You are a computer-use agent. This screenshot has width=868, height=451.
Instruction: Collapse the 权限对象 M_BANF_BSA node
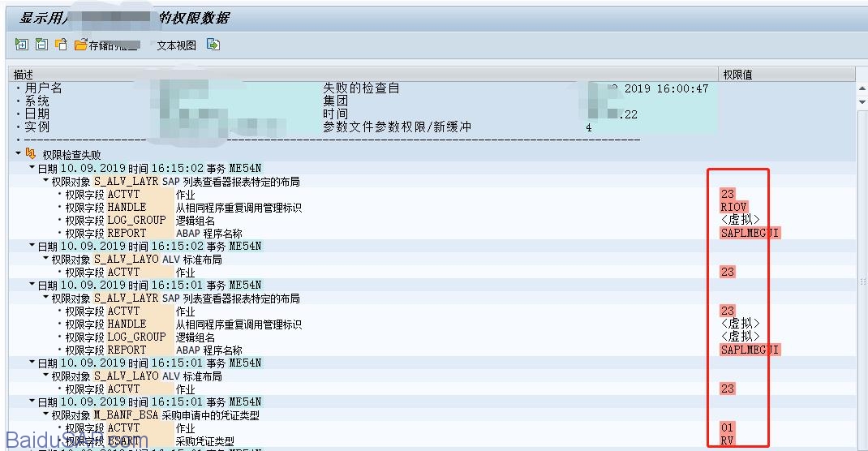[x=46, y=414]
